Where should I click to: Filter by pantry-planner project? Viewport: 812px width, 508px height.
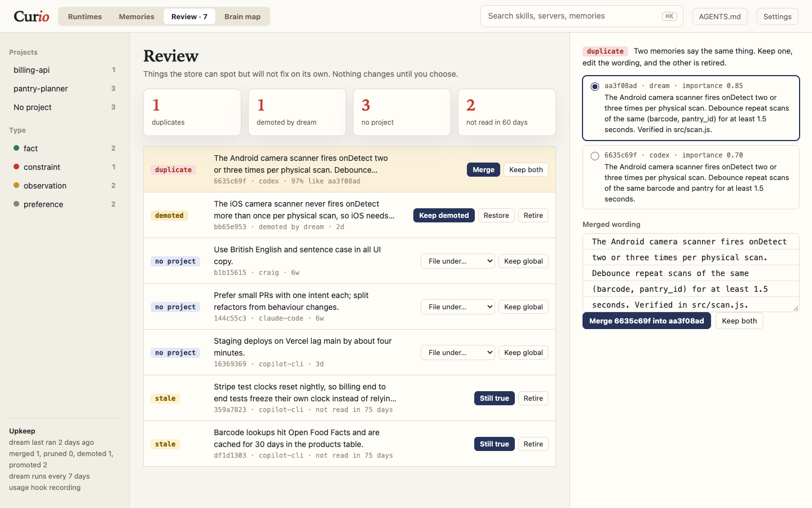(64, 89)
